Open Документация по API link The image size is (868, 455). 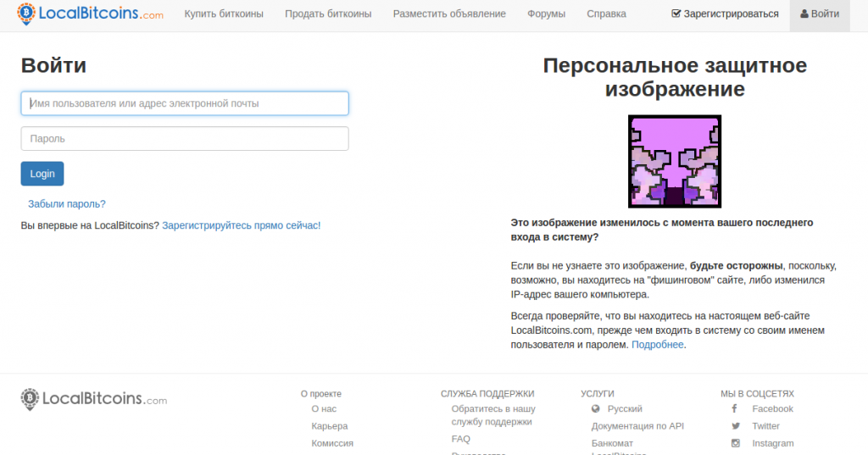(x=637, y=426)
